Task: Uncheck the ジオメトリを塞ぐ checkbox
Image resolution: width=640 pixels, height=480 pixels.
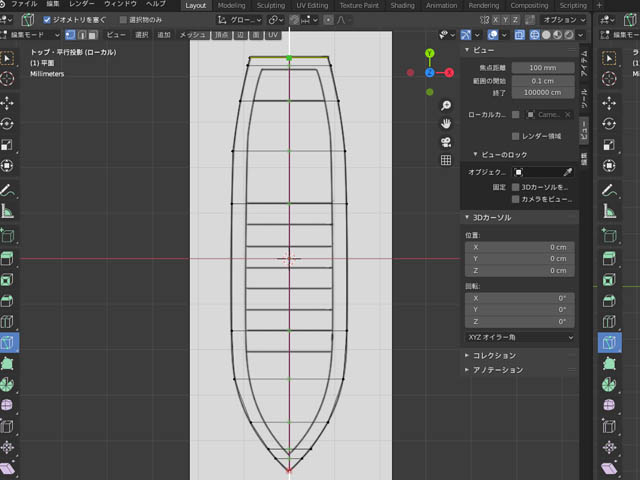Action: 47,20
